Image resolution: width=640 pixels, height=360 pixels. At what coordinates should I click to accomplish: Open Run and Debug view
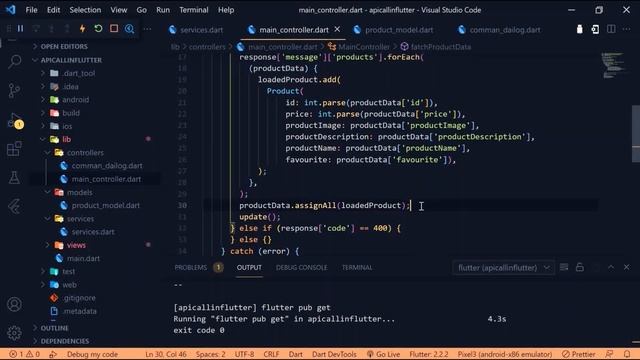coord(15,120)
